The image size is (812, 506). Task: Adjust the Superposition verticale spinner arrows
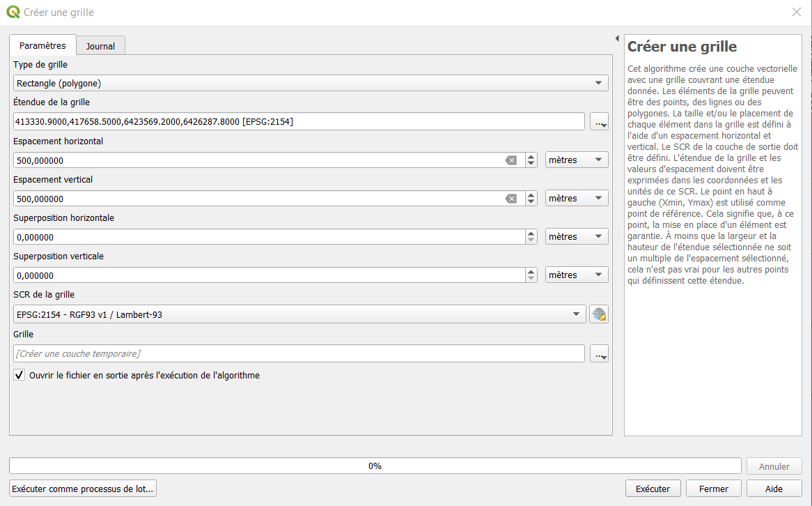[531, 275]
